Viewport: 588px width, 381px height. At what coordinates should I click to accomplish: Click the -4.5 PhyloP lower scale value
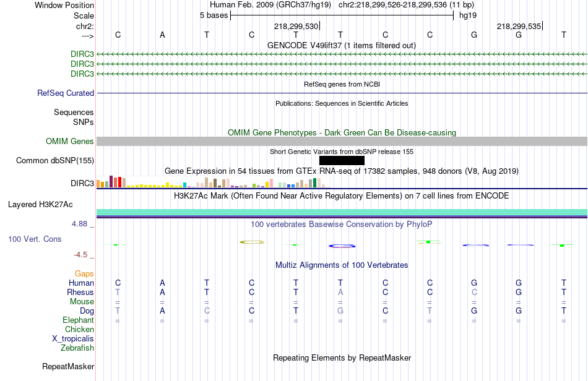[80, 255]
